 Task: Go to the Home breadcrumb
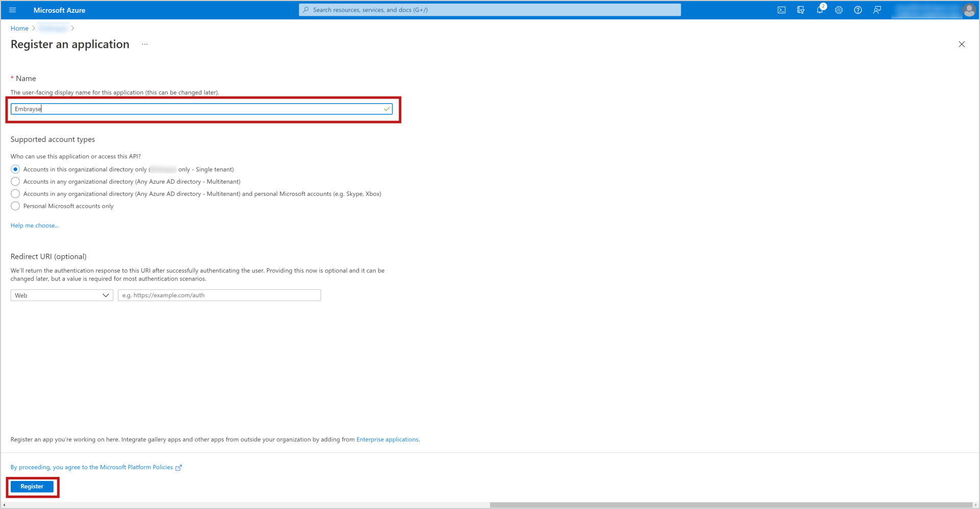coord(19,29)
